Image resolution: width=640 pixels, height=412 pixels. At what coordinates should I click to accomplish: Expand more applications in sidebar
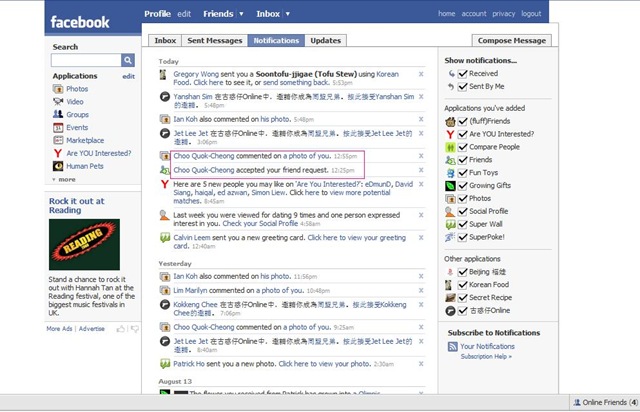tap(64, 179)
